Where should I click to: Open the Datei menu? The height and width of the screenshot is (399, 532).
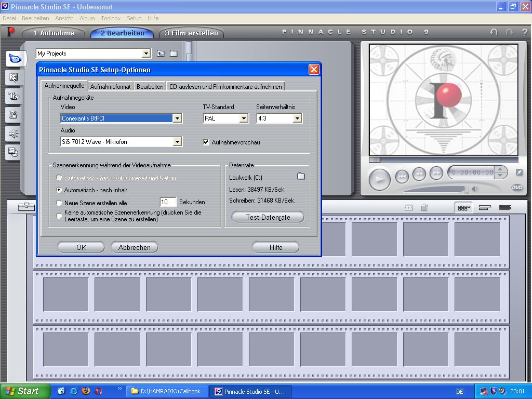(x=9, y=18)
